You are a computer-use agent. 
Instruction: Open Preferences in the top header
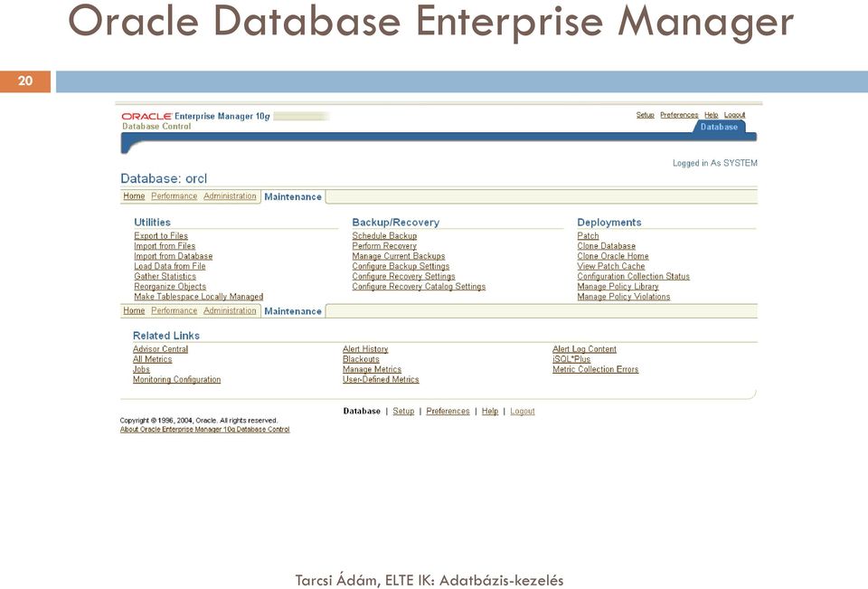coord(679,115)
